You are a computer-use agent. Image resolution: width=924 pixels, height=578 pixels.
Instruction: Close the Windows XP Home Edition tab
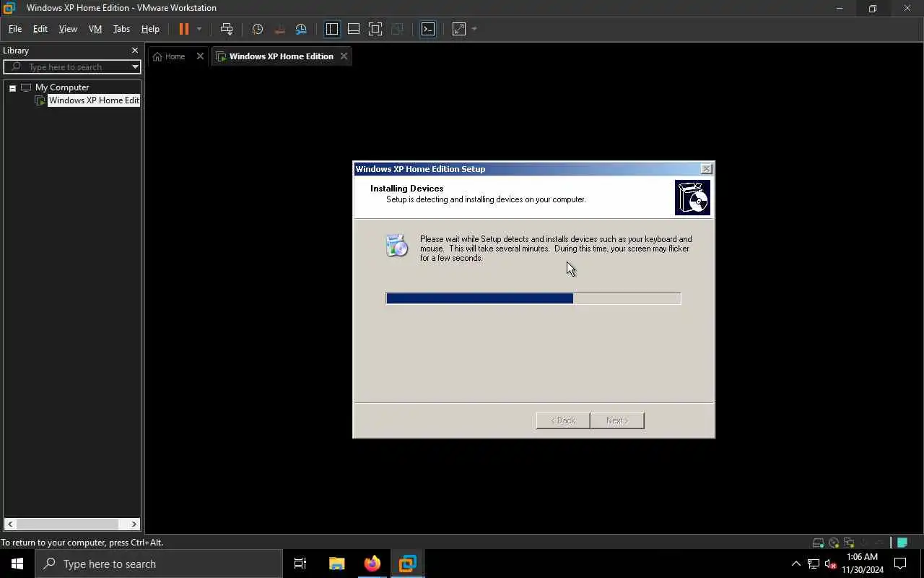pos(344,56)
